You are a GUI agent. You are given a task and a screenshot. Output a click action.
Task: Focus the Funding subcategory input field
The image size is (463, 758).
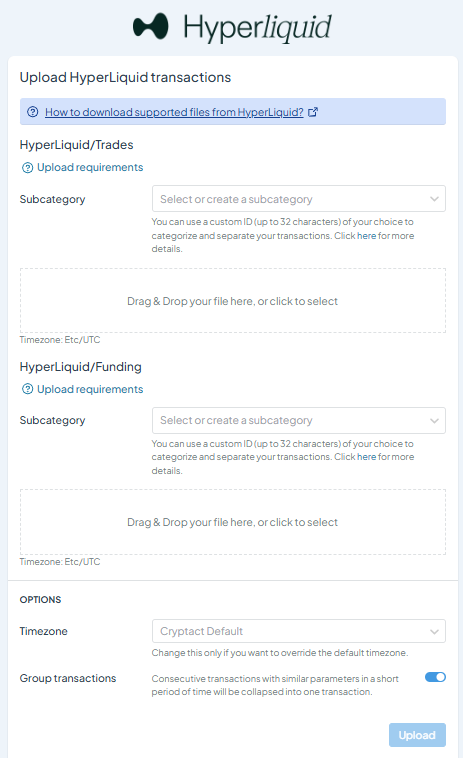click(299, 421)
